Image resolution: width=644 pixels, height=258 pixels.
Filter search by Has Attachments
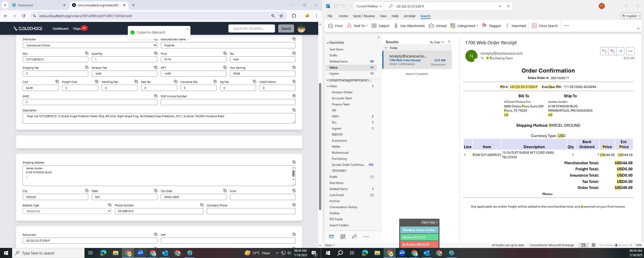[409, 26]
